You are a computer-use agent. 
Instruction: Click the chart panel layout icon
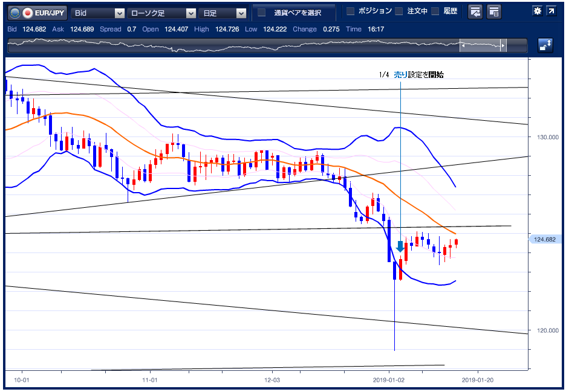(494, 11)
